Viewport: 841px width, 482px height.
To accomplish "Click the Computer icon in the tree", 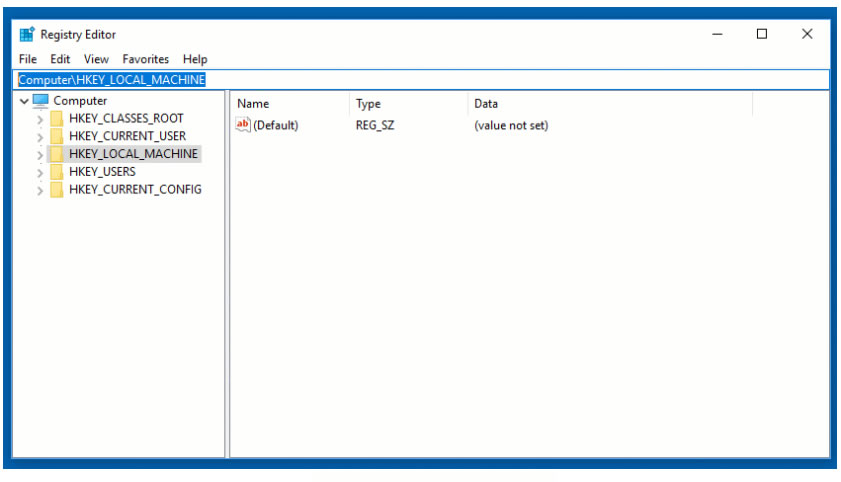I will [41, 100].
